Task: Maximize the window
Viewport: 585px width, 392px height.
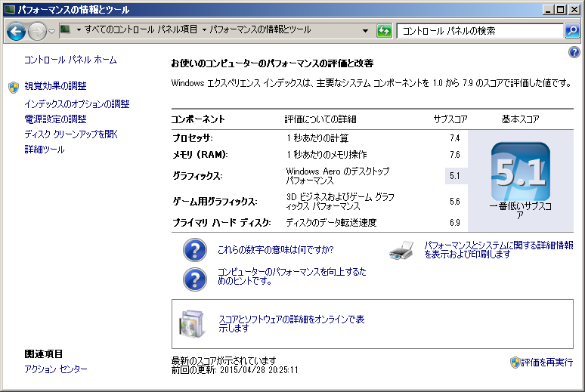Action: pos(560,9)
